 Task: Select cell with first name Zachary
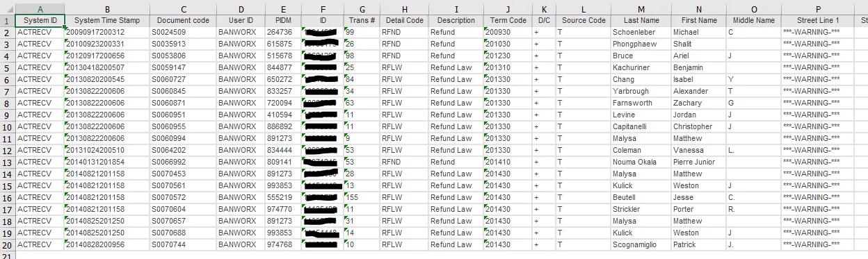click(x=699, y=103)
